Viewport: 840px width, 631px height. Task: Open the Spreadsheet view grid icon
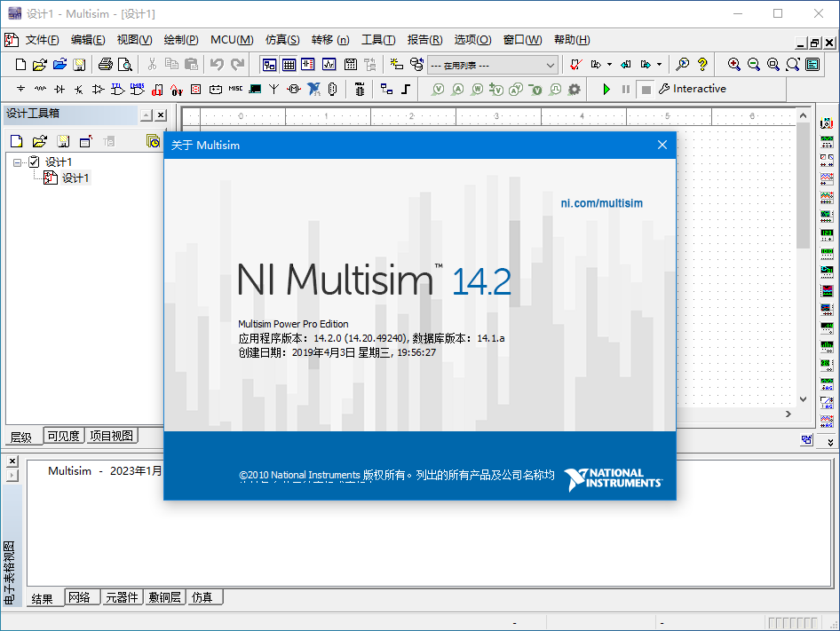[x=289, y=65]
